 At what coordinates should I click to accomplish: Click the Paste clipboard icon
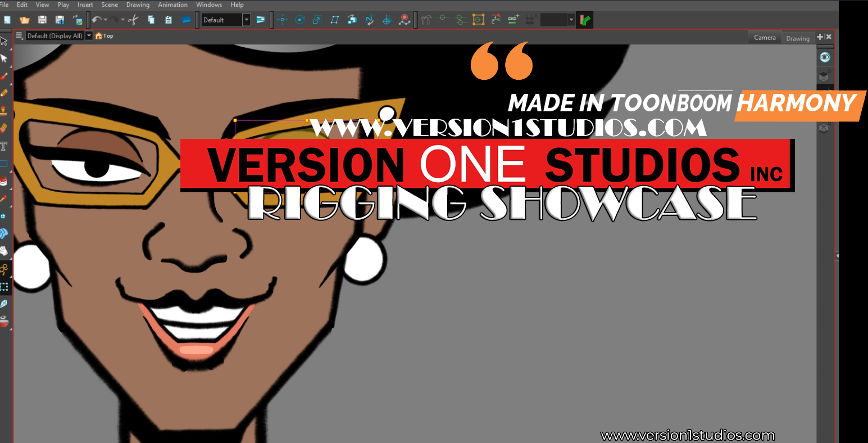point(169,20)
